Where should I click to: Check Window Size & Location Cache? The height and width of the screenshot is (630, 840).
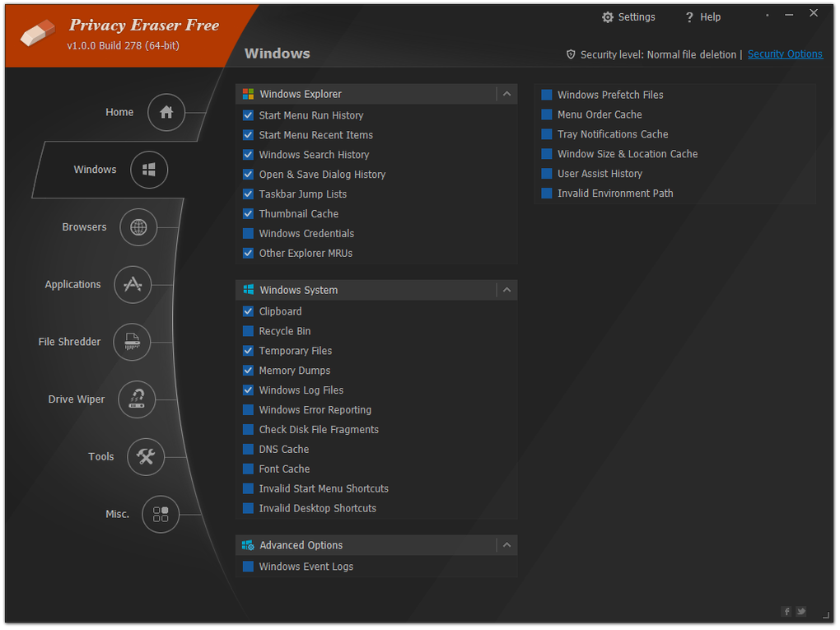(547, 154)
